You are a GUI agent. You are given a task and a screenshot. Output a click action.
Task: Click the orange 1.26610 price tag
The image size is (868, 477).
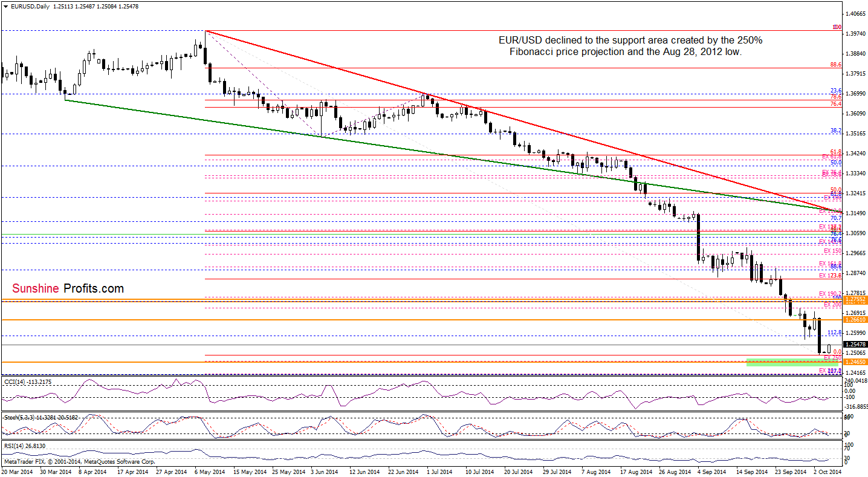855,319
